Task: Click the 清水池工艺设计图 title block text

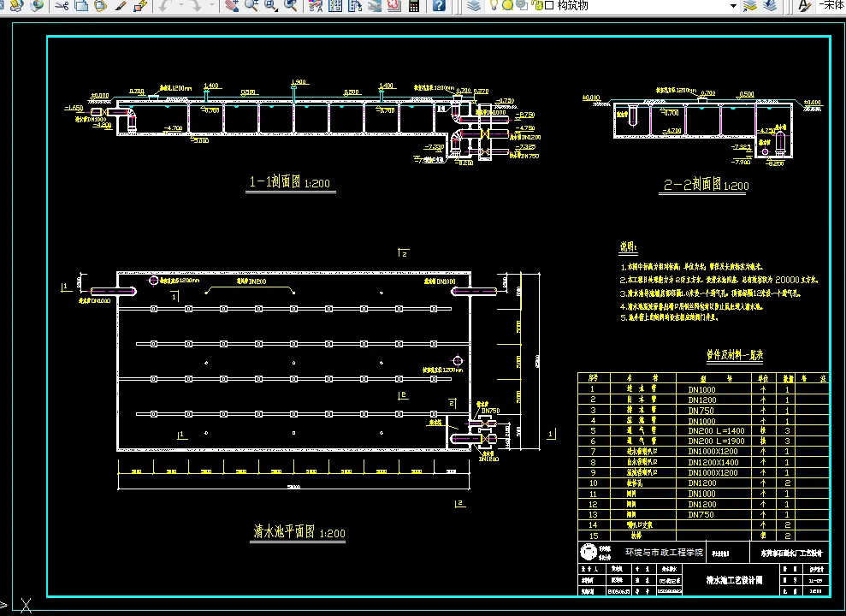Action: (x=734, y=580)
